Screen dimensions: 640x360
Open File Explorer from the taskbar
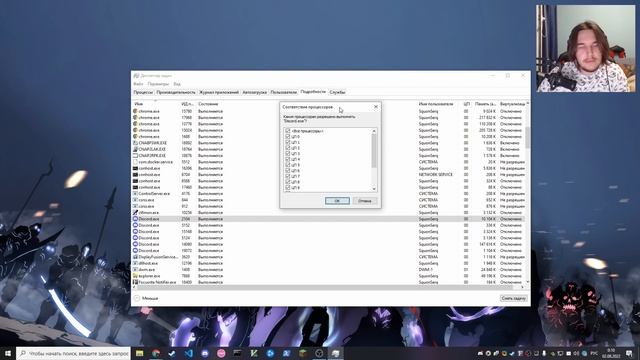click(140, 353)
